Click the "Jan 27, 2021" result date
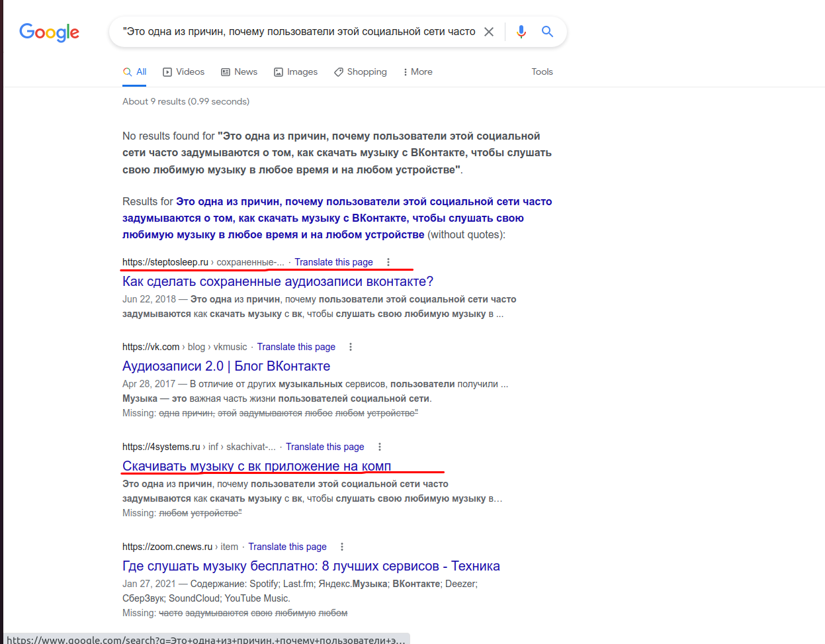The height and width of the screenshot is (644, 825). pyautogui.click(x=149, y=584)
